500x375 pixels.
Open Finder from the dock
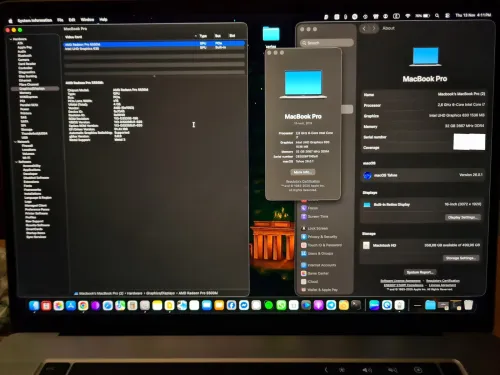pyautogui.click(x=34, y=305)
